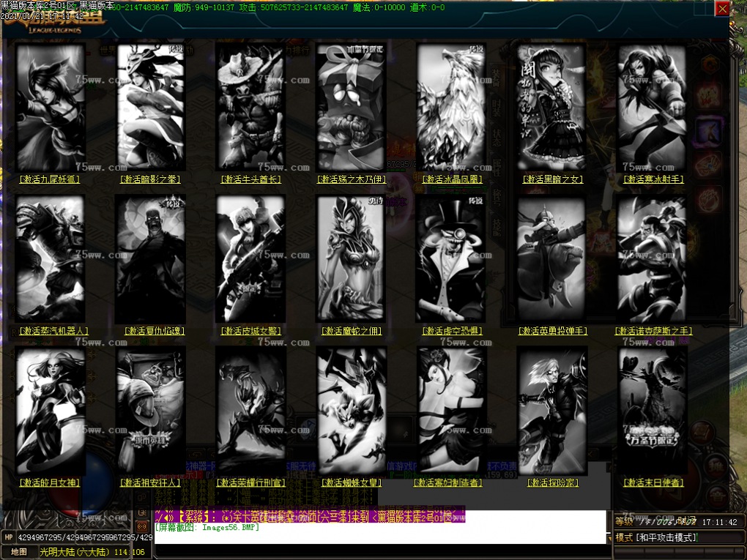Click the 激活殇之木乃伊 link
Viewport: 747px width, 560px height.
click(352, 179)
